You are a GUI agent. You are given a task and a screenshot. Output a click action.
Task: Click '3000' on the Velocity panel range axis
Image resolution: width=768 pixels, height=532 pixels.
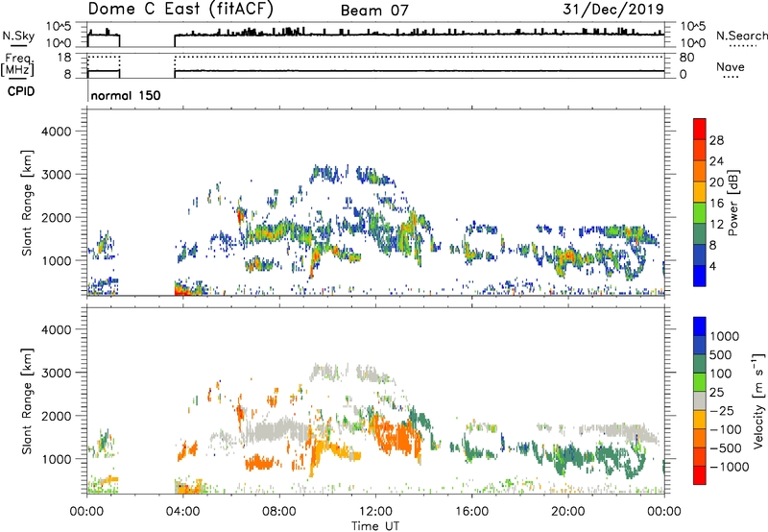point(57,373)
